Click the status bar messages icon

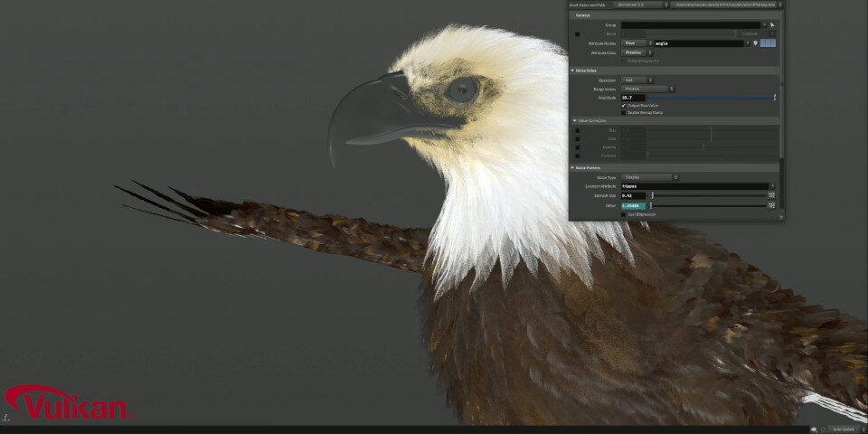(814, 429)
